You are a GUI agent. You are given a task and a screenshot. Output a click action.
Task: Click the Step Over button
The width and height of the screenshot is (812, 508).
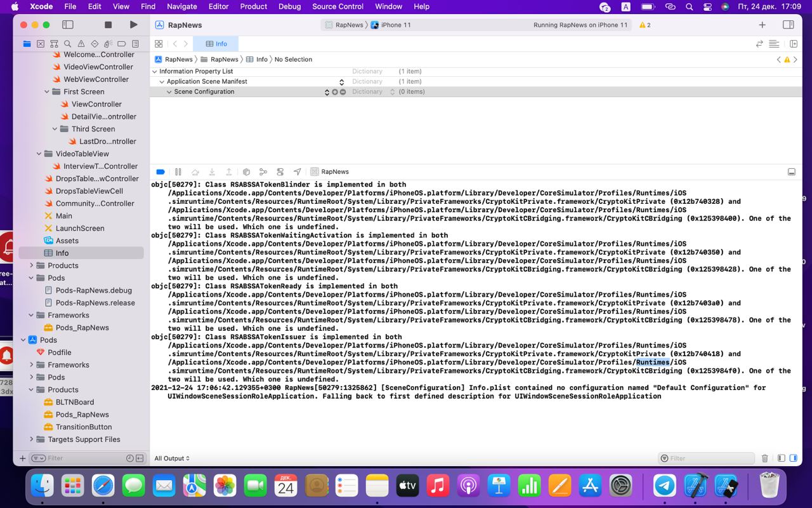[195, 172]
